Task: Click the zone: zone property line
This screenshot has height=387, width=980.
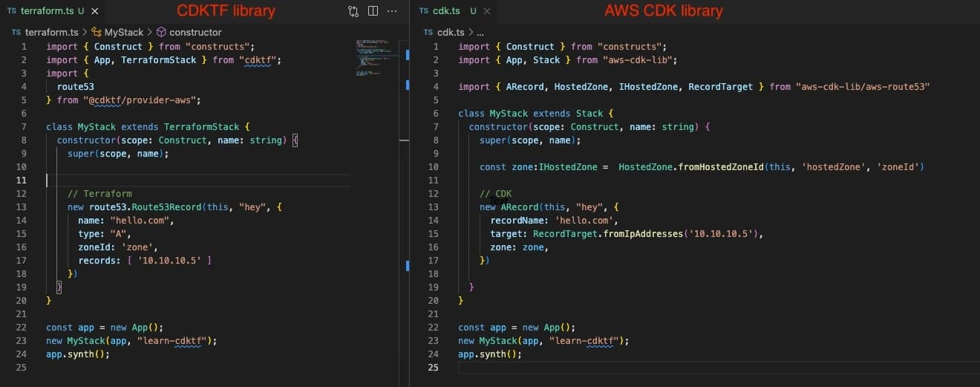Action: 520,247
